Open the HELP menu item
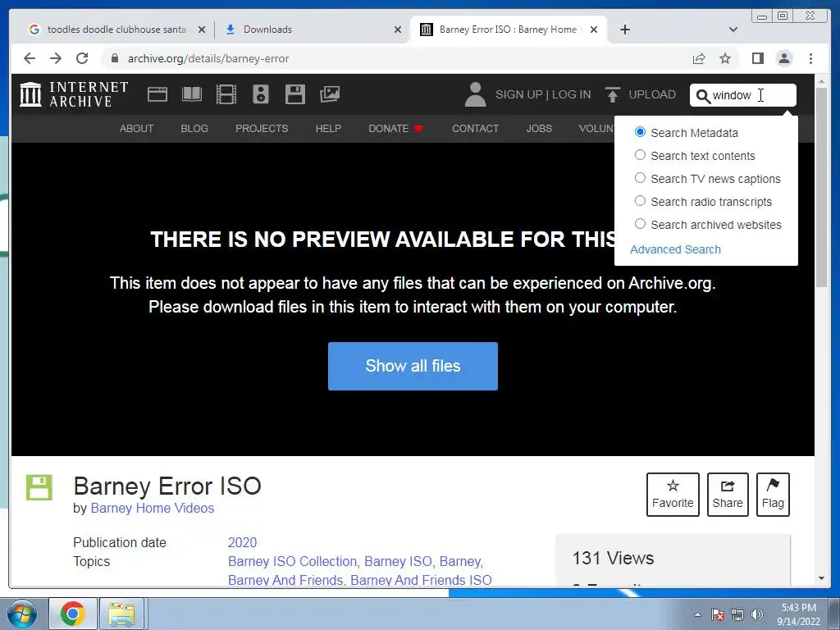The width and height of the screenshot is (840, 630). (328, 129)
